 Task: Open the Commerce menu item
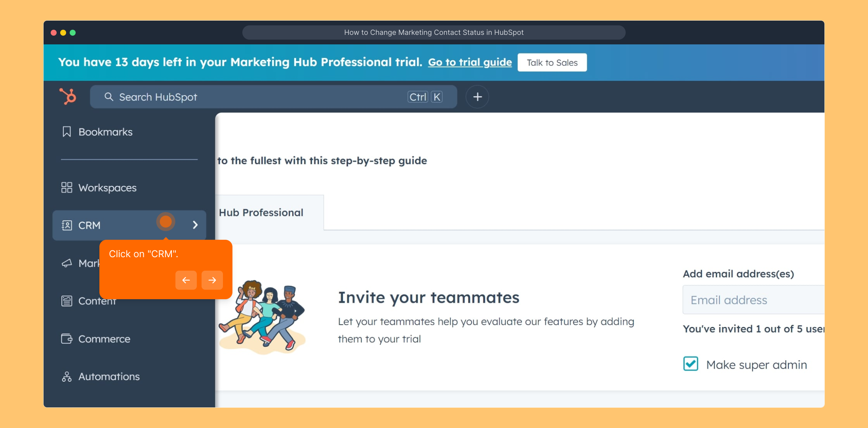104,339
